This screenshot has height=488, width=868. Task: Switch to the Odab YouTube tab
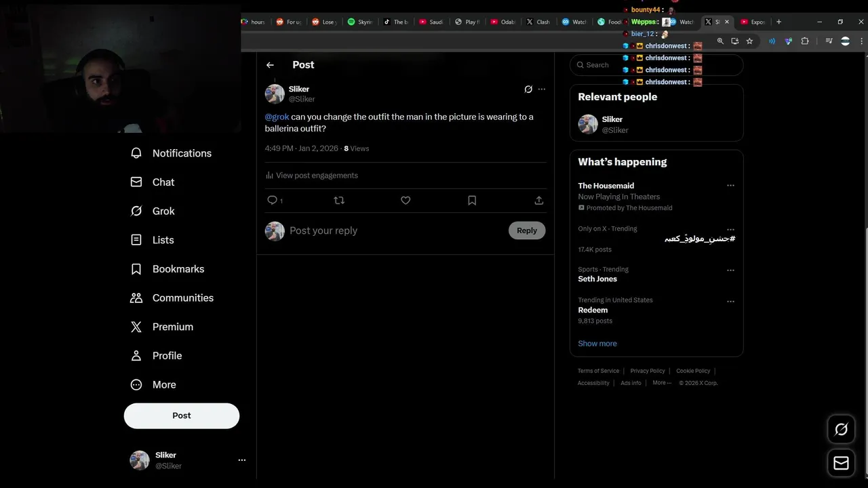(502, 22)
